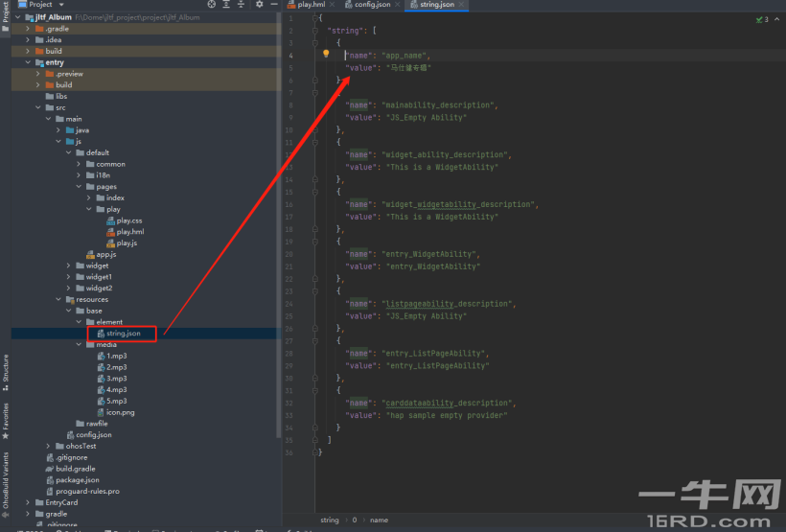786x532 pixels.
Task: Open build.gradle under entry
Action: 71,469
